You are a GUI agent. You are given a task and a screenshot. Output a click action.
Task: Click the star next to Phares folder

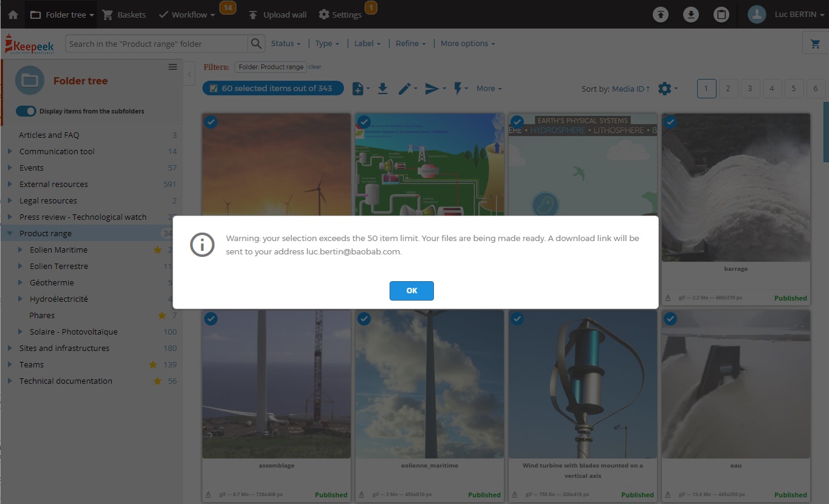(162, 316)
